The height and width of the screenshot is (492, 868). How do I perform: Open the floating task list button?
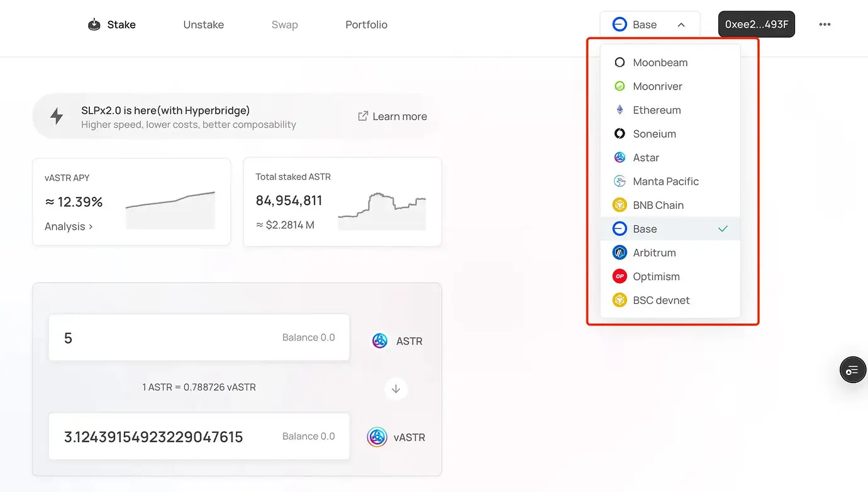[853, 370]
